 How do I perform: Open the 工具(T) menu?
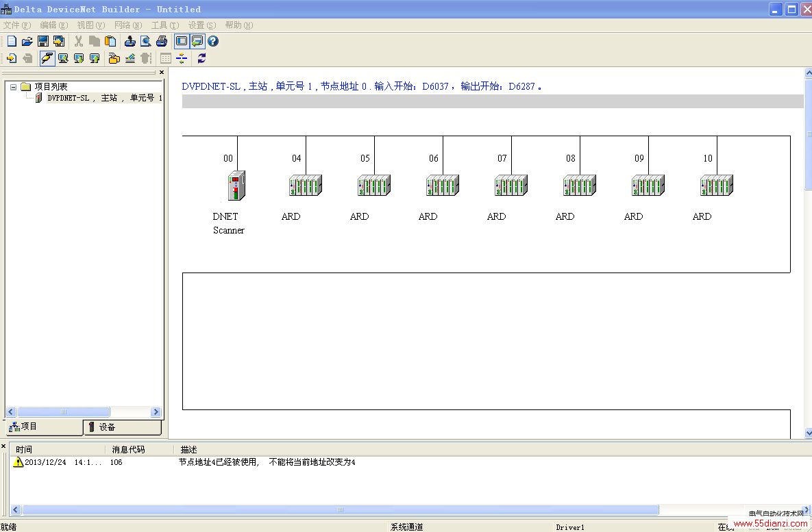165,25
